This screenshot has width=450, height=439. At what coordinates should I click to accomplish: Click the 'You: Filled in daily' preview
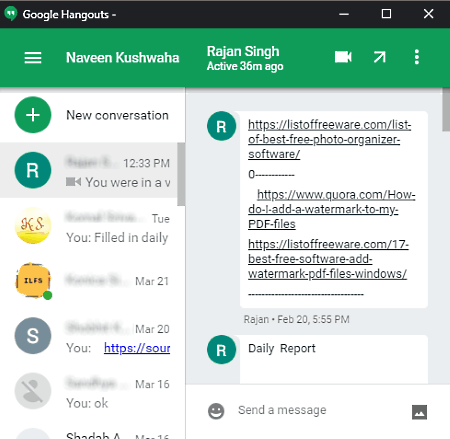point(117,238)
